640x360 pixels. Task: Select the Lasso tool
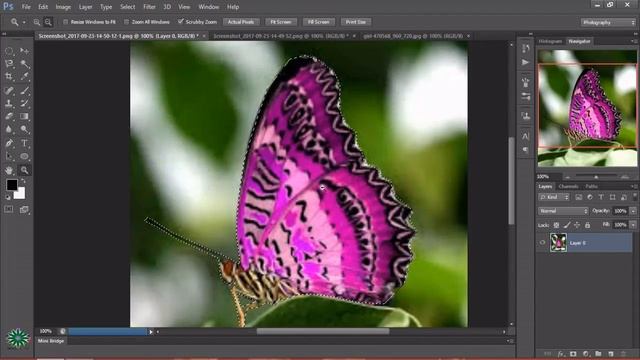pos(9,64)
